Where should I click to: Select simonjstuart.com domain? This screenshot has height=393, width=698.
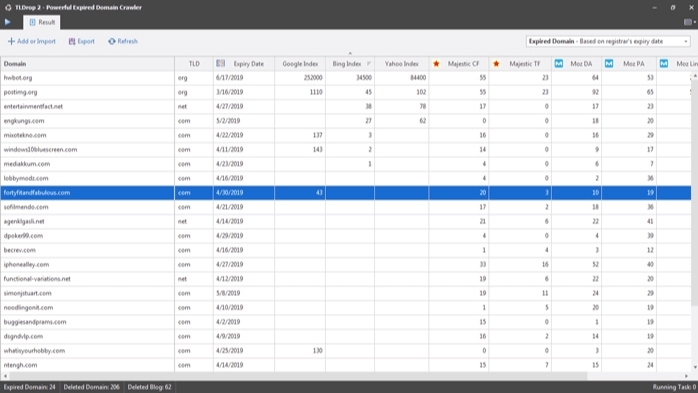click(28, 293)
